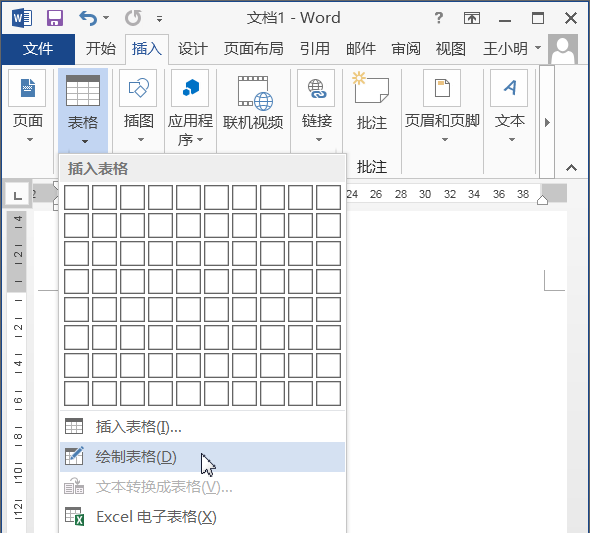Open 插入表格(I)... dialog
The width and height of the screenshot is (590, 533).
(x=202, y=427)
